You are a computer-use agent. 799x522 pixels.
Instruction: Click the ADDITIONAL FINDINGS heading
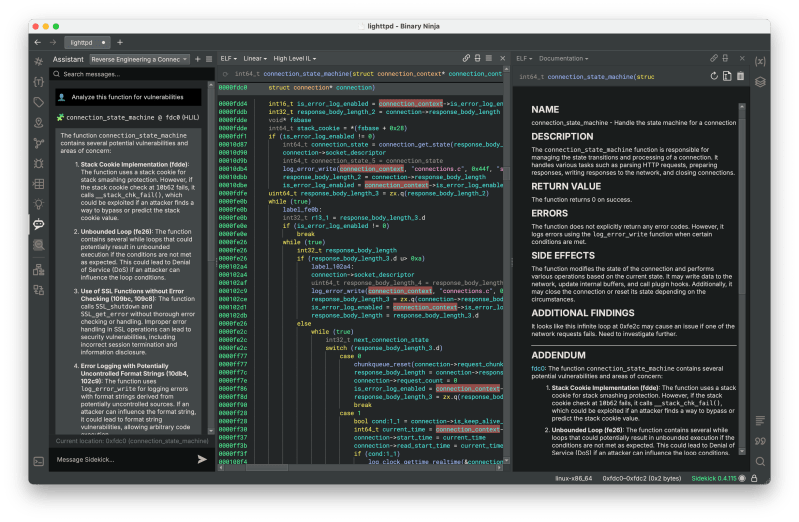coord(583,313)
